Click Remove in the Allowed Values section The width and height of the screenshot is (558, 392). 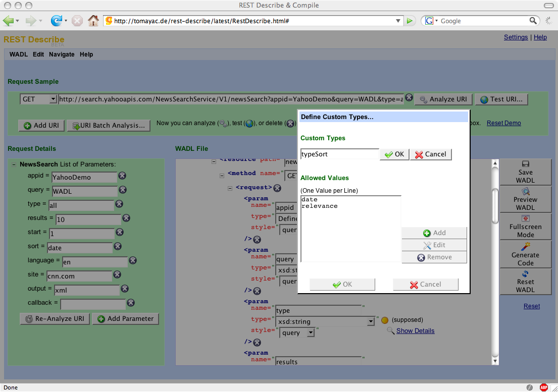point(434,257)
